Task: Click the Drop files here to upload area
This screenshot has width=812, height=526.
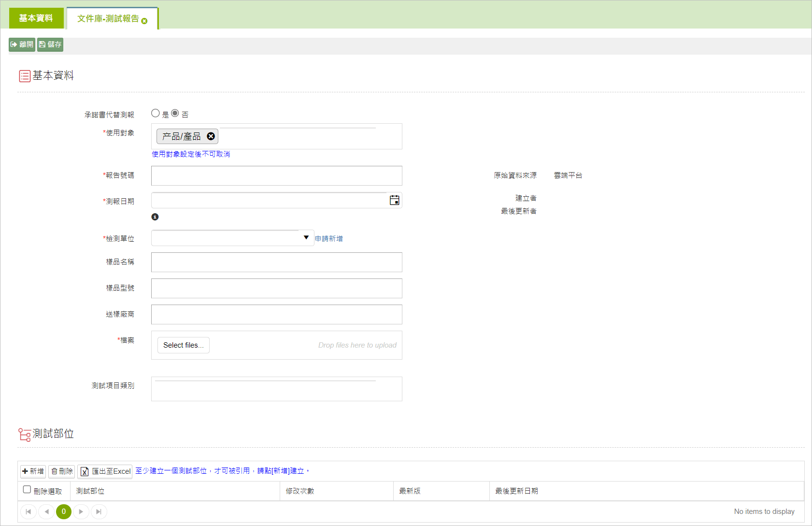Action: [357, 345]
